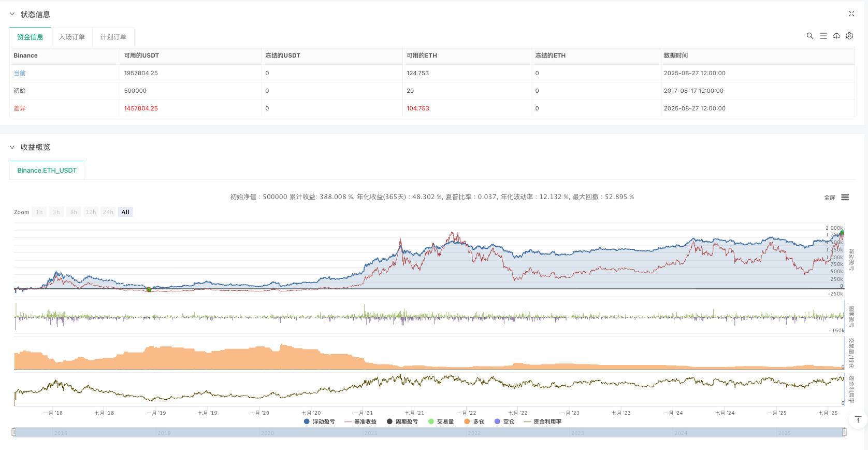Viewport: 868px width, 450px height.
Task: Open the column list menu icon
Action: coord(823,36)
